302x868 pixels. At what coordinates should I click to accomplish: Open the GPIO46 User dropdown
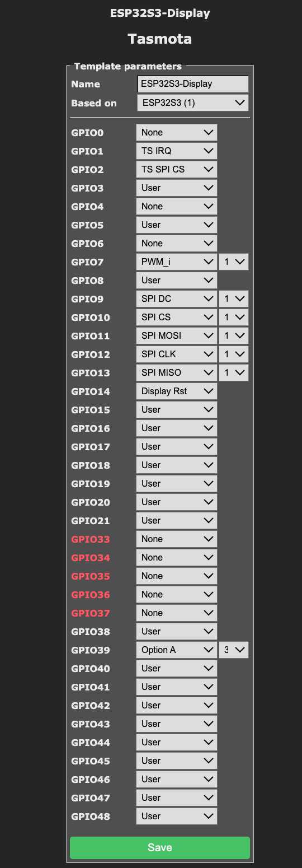coord(177,780)
